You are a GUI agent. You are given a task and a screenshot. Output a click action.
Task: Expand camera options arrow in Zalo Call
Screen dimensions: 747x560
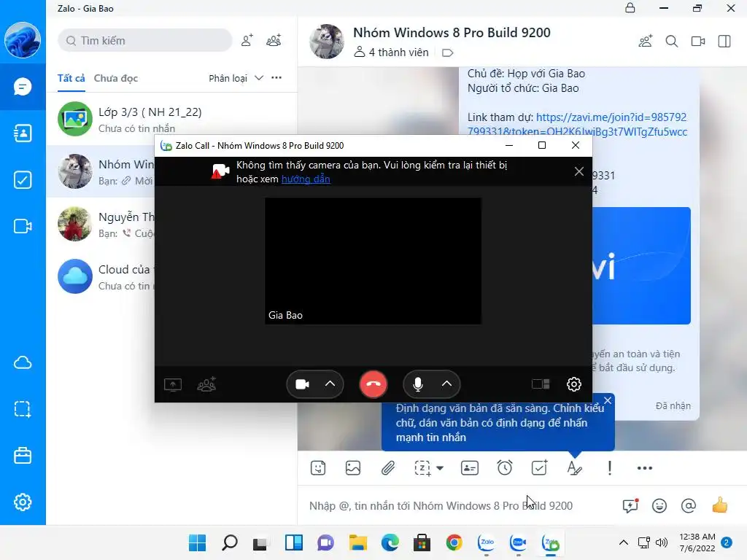(330, 384)
